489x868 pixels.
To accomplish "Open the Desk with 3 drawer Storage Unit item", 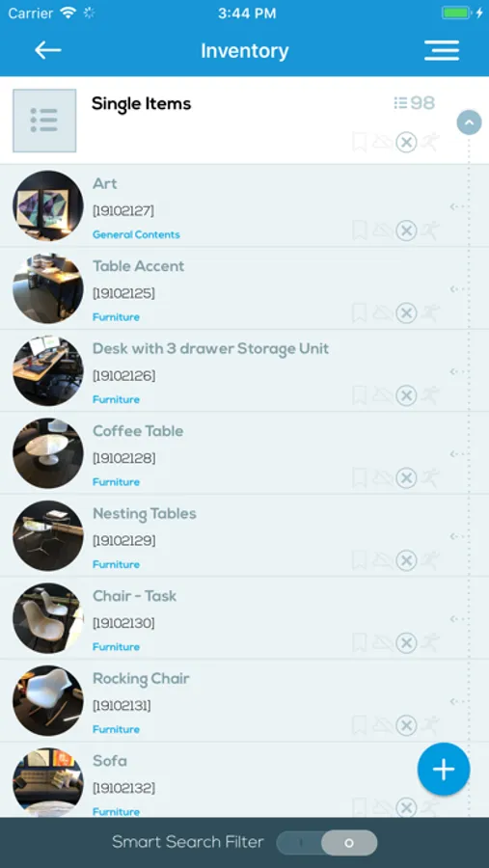I will tap(244, 370).
